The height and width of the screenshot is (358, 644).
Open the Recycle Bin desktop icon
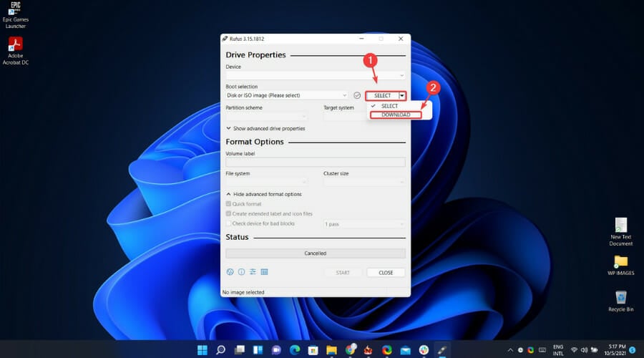[x=620, y=301]
